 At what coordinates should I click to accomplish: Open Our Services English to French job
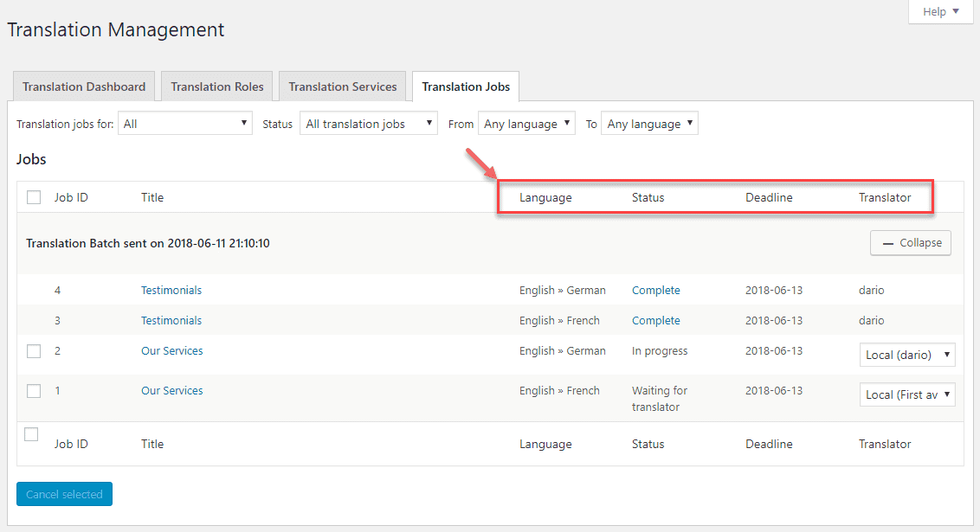(x=171, y=391)
